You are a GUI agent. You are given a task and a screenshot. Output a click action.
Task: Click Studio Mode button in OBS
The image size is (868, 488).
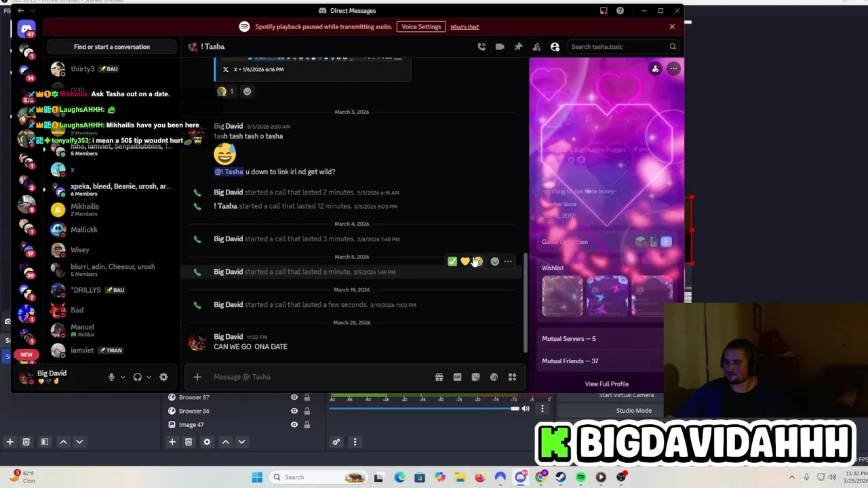(634, 411)
